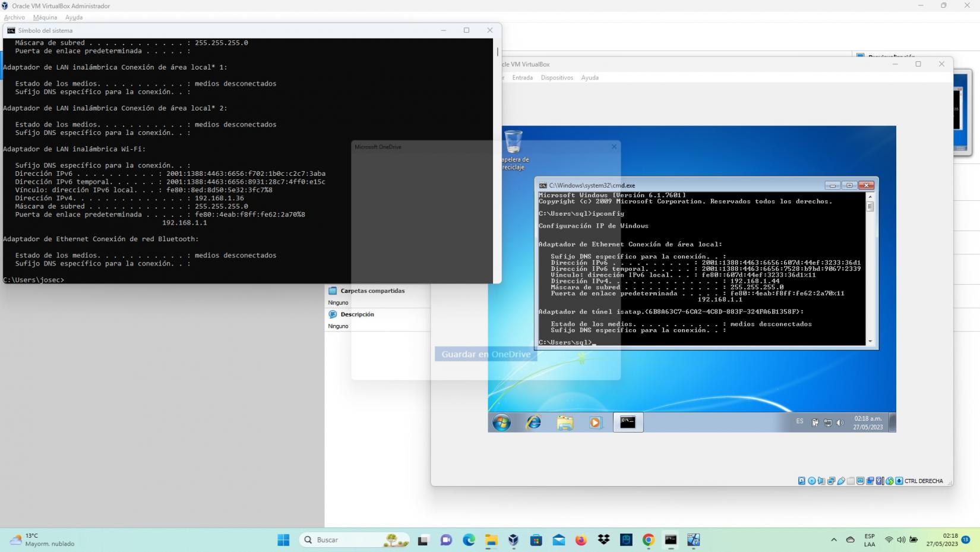Click the optical disc icon in VM status bar
The image size is (980, 552).
click(x=811, y=481)
